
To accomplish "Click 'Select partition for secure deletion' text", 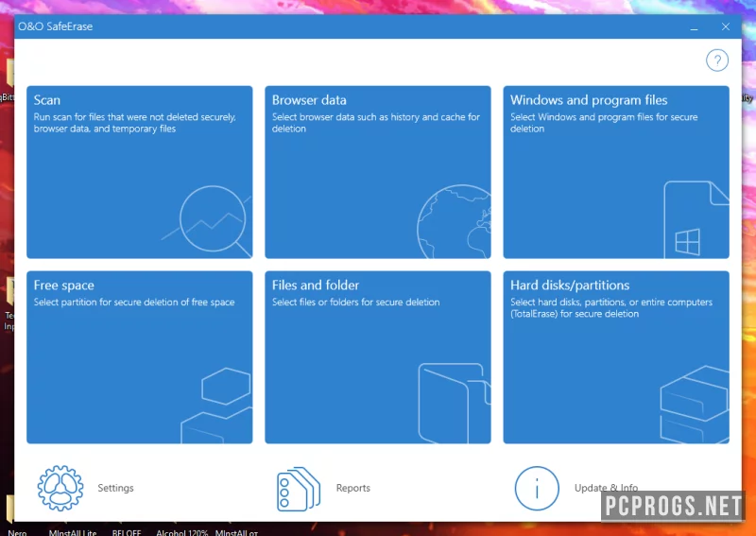I will coord(134,302).
